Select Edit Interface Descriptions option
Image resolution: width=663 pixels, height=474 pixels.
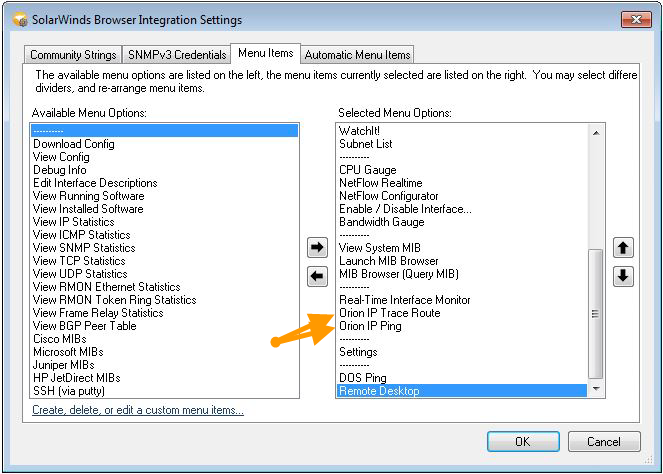(x=165, y=183)
